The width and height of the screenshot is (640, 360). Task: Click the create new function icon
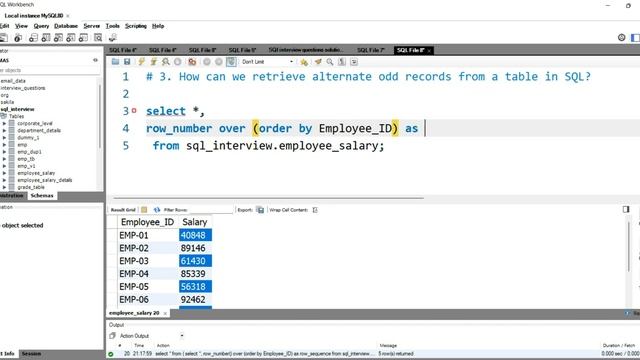point(83,38)
